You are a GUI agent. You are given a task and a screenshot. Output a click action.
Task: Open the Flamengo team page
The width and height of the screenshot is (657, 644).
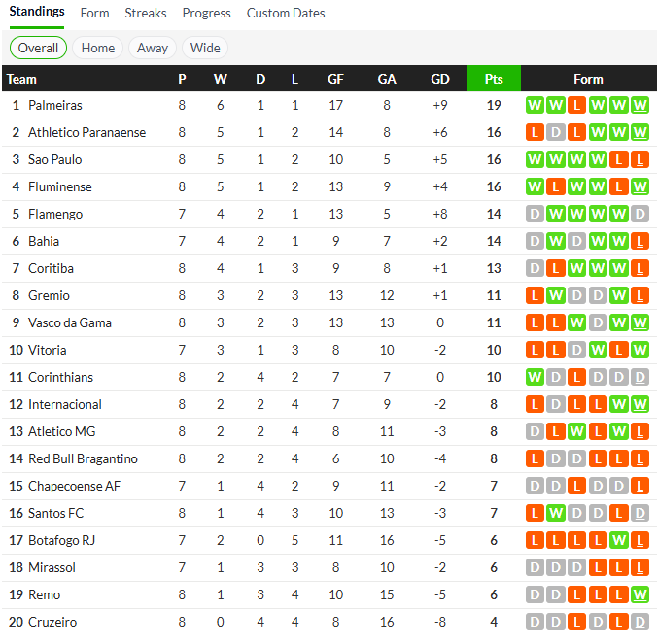pyautogui.click(x=55, y=214)
